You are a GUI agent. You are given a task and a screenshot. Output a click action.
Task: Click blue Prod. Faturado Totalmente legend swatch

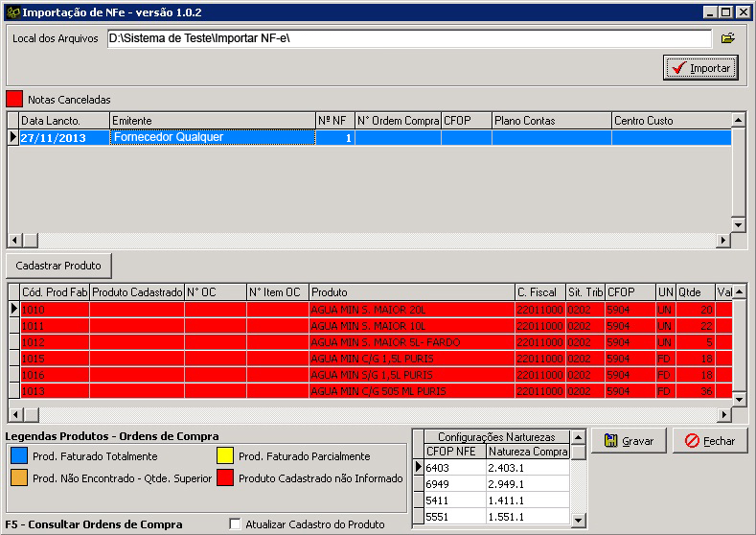(19, 456)
